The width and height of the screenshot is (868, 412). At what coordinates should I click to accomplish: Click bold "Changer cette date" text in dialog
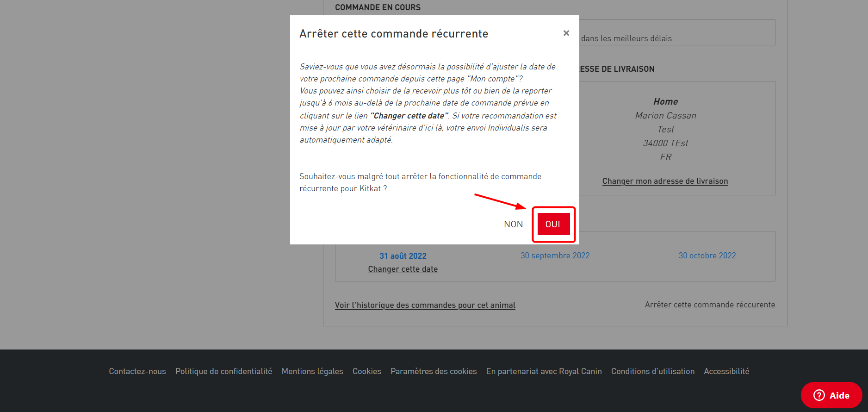click(x=409, y=116)
